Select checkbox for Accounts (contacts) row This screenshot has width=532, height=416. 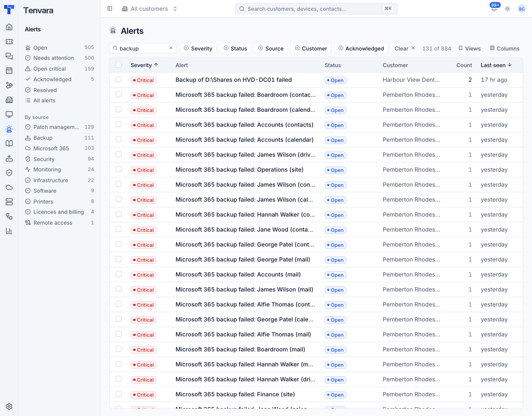119,124
